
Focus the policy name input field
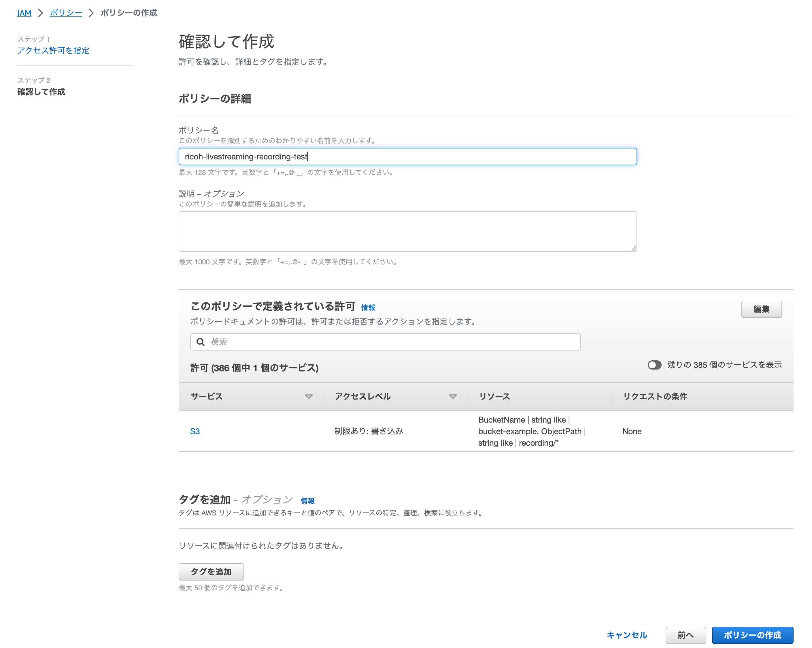pos(407,156)
